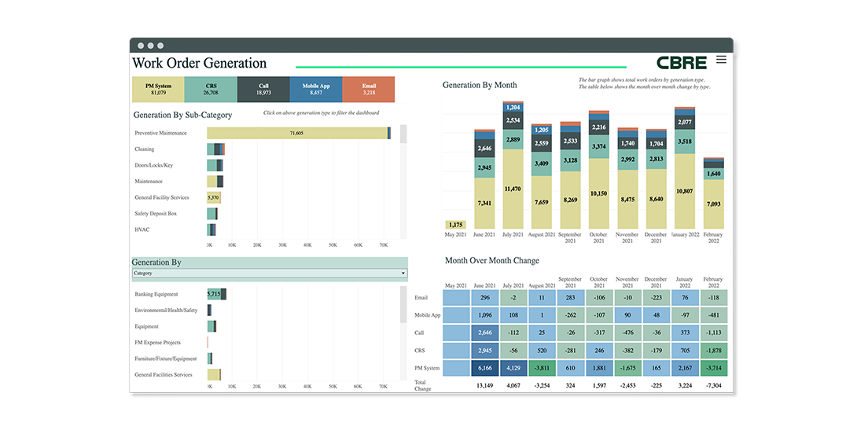Click the May 2021 bar showing 1,175

click(x=456, y=226)
